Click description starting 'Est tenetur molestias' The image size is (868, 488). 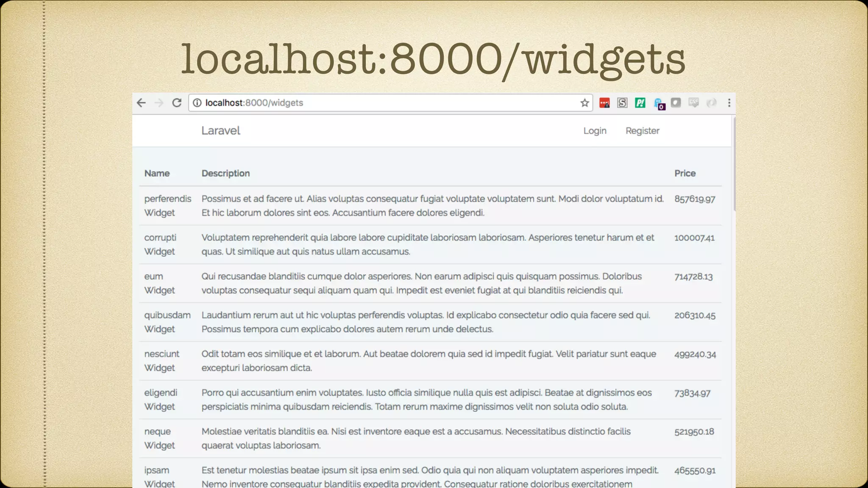click(x=430, y=477)
